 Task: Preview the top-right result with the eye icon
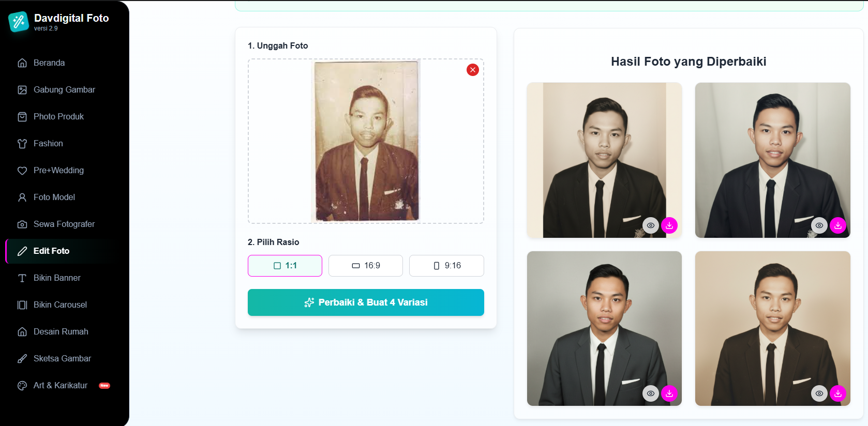point(819,225)
